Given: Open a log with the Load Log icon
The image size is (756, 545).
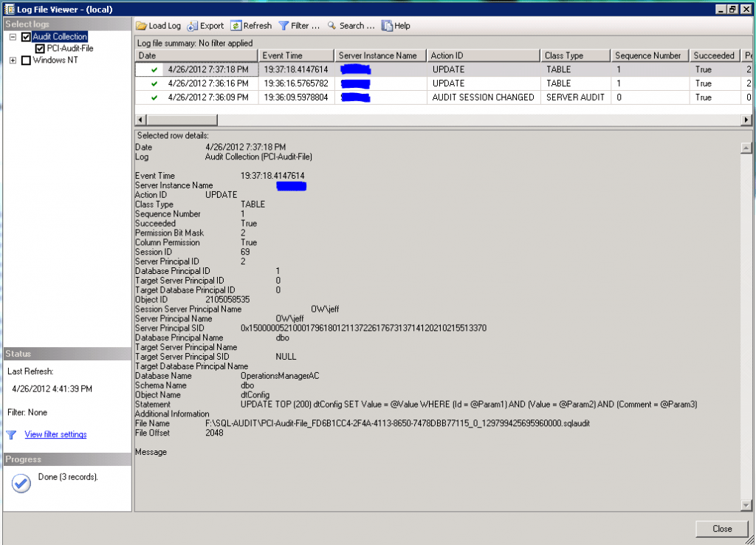Looking at the screenshot, I should point(140,25).
